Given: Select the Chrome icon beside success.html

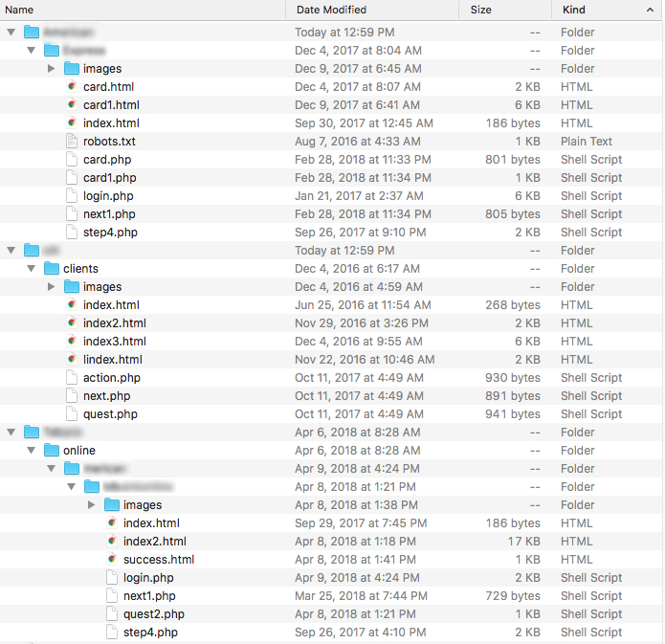Looking at the screenshot, I should [112, 560].
